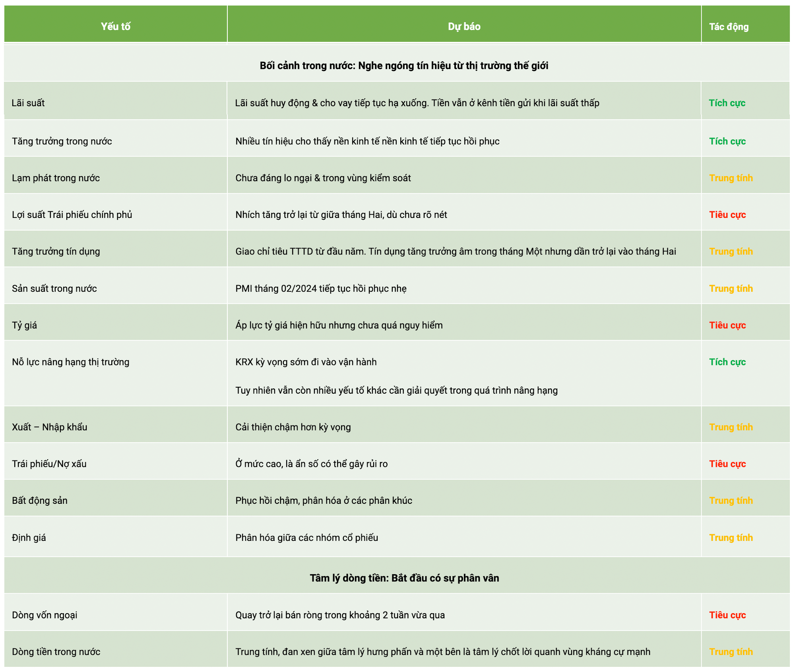This screenshot has width=795, height=672.
Task: Click 'Tiêu cực' beside Trái phiếu/Nợ xấu
Action: (727, 464)
